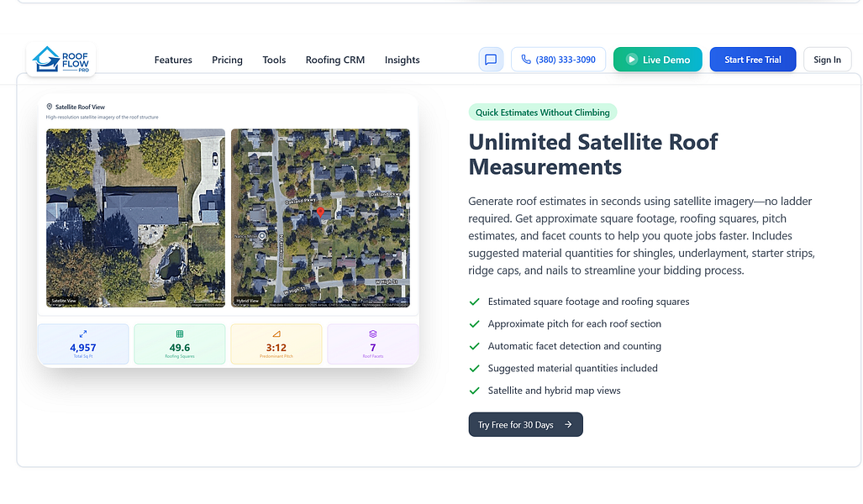The height and width of the screenshot is (504, 863).
Task: Click 'Suggested material quantities included' text
Action: tap(572, 368)
